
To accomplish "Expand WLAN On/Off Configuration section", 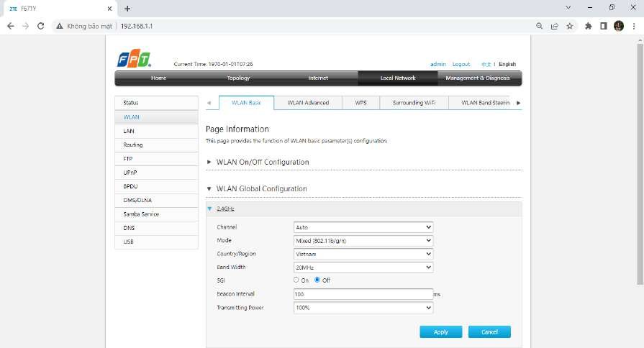I will tap(262, 162).
